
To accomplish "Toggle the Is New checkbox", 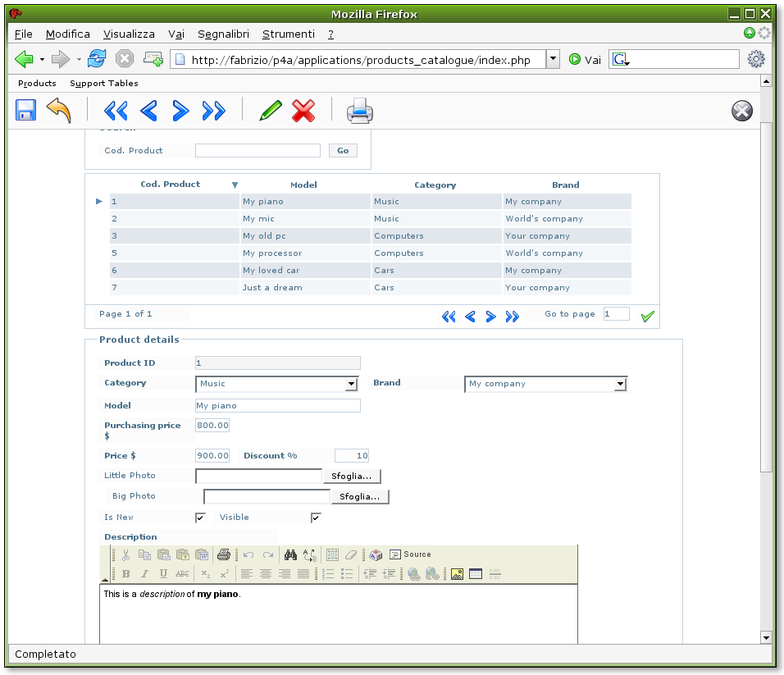I will [200, 518].
